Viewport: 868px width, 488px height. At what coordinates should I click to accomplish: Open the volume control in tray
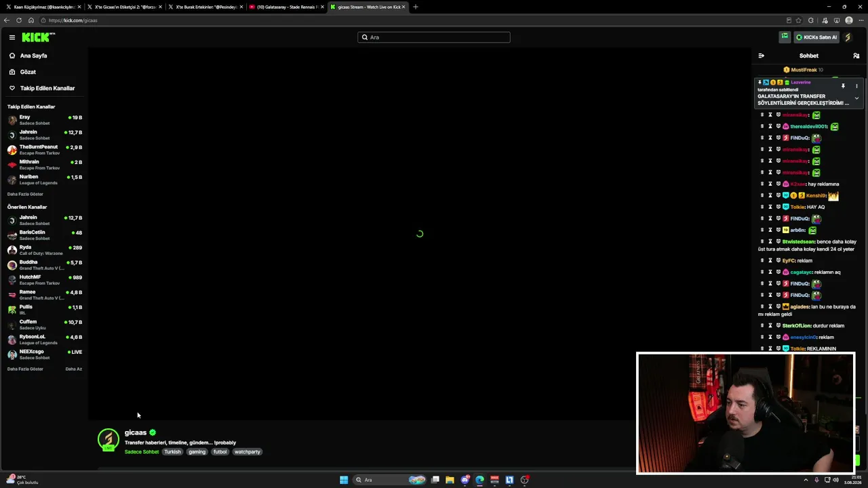[835, 480]
